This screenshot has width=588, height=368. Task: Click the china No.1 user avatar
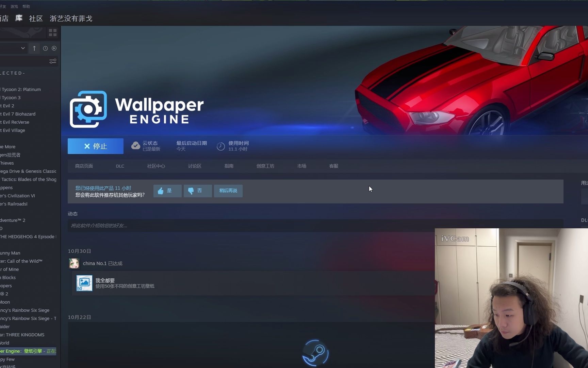pyautogui.click(x=74, y=263)
